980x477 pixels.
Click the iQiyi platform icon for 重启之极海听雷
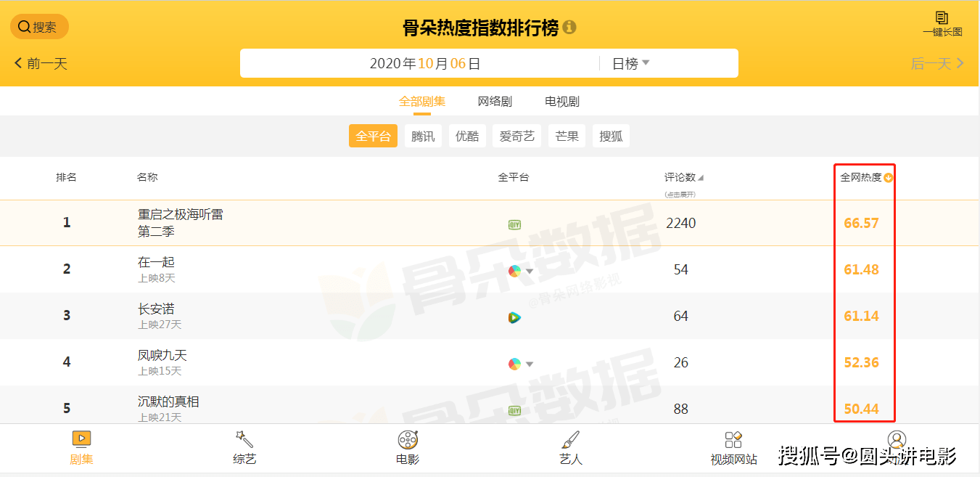click(x=514, y=224)
